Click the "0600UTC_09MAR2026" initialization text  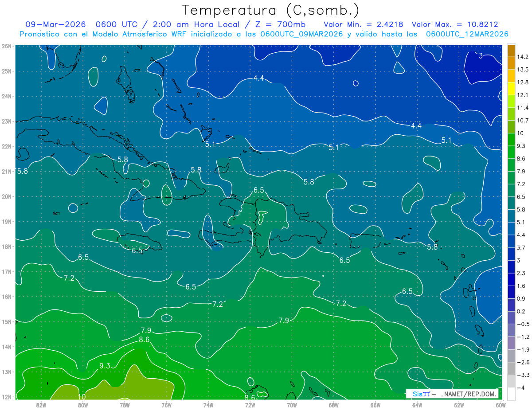point(301,34)
